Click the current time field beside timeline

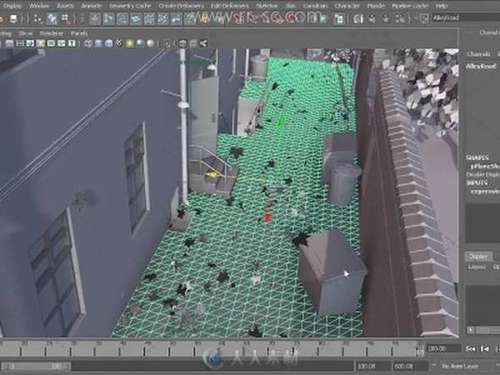[444, 349]
